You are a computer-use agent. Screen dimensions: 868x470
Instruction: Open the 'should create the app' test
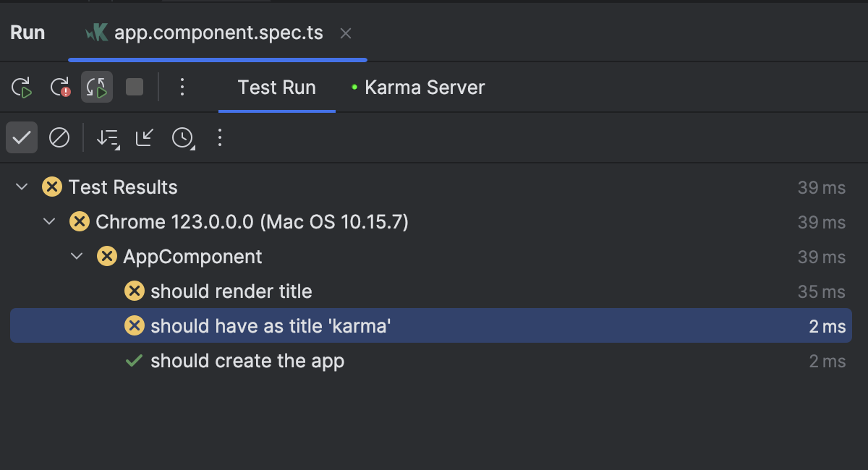[x=246, y=360]
